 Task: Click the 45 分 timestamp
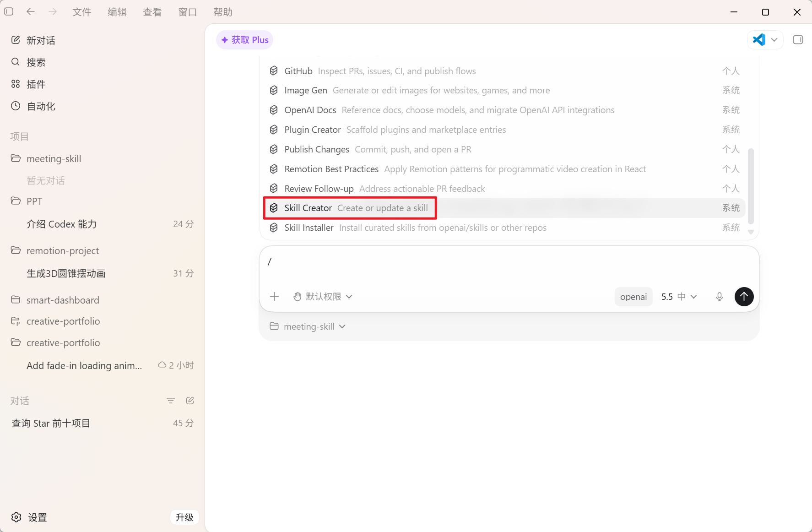pos(184,423)
